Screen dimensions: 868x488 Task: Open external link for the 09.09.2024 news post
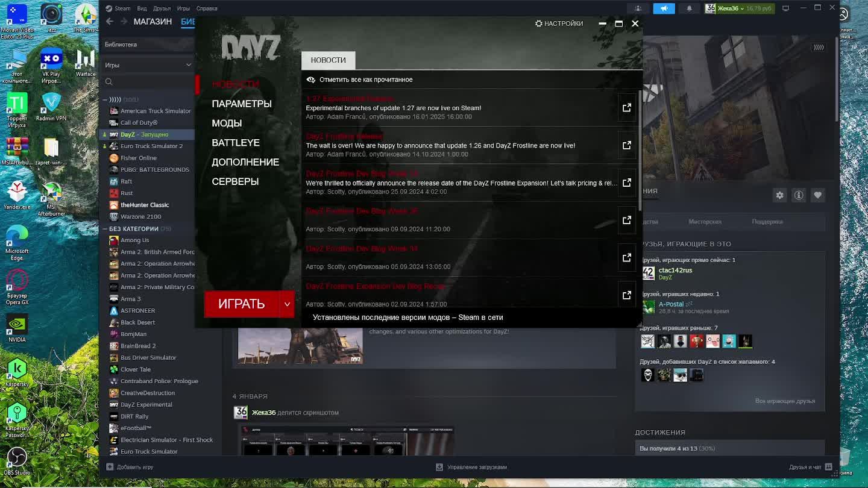(627, 220)
